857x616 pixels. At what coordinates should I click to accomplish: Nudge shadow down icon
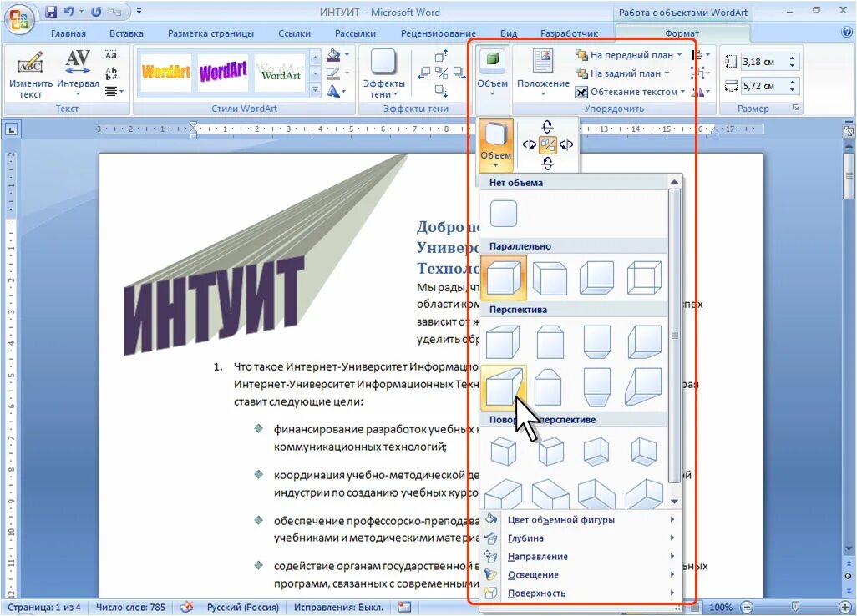tap(441, 91)
